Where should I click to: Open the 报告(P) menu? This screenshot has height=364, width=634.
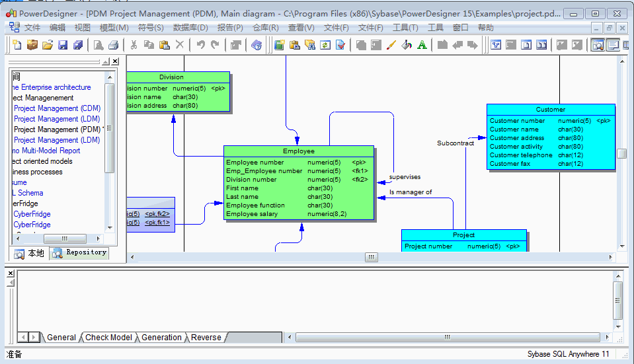[230, 28]
